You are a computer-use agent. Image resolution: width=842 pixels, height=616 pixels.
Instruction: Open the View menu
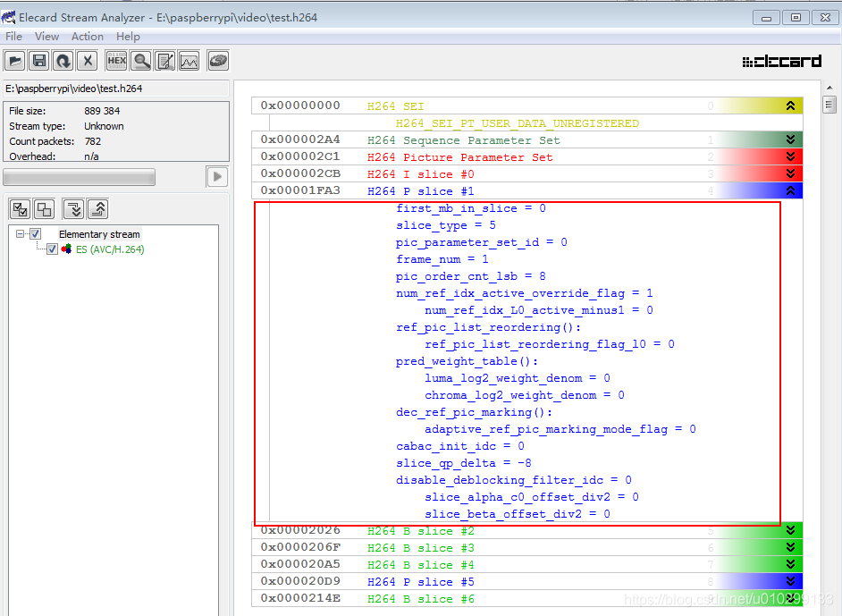[46, 37]
